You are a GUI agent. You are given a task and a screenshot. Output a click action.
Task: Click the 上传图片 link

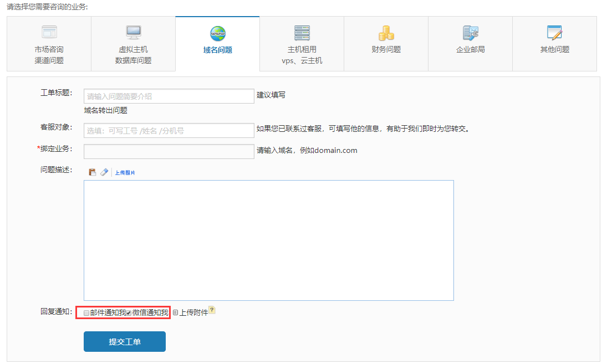click(125, 173)
